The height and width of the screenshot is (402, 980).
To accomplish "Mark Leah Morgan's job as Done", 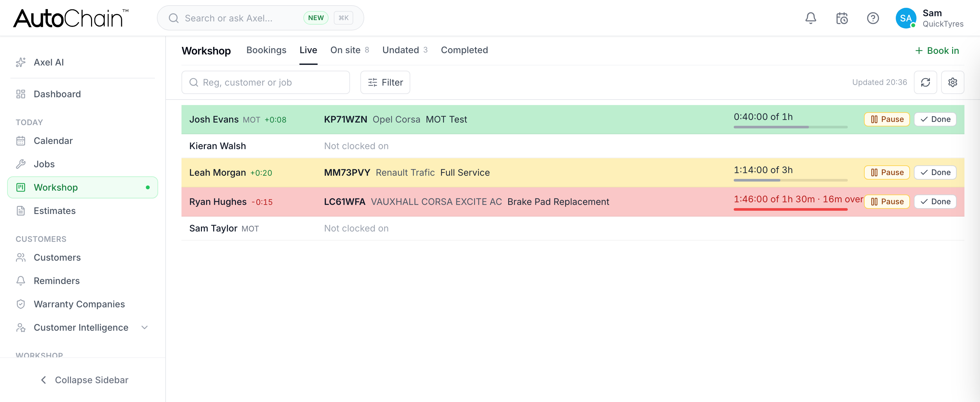I will [x=935, y=172].
